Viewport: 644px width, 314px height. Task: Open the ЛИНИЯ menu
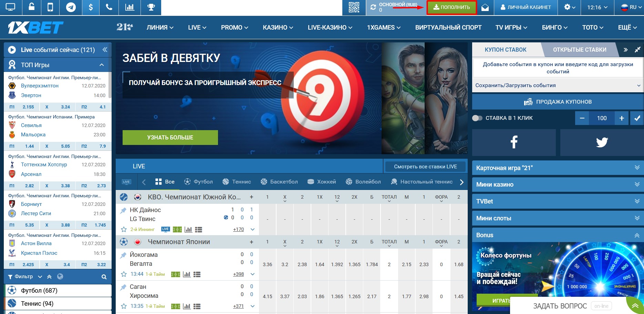[x=160, y=27]
